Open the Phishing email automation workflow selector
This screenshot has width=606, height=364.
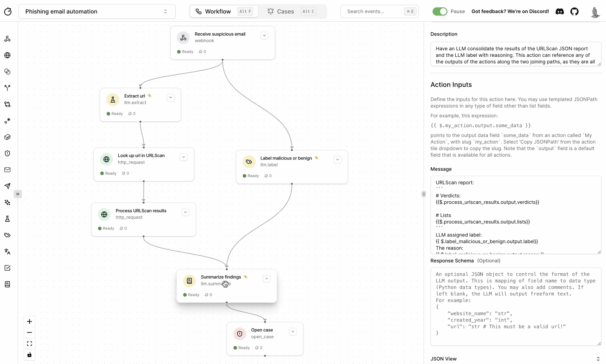97,11
